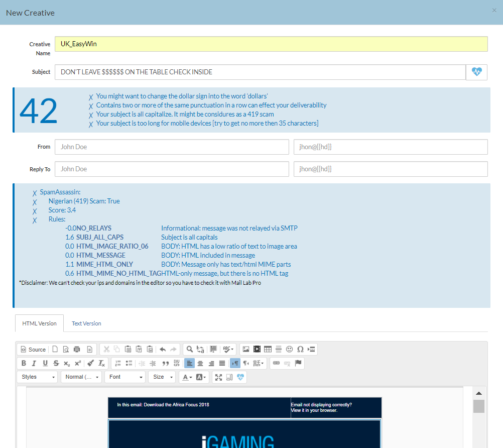The image size is (503, 448).
Task: Toggle Strikethrough formatting
Action: 56,363
